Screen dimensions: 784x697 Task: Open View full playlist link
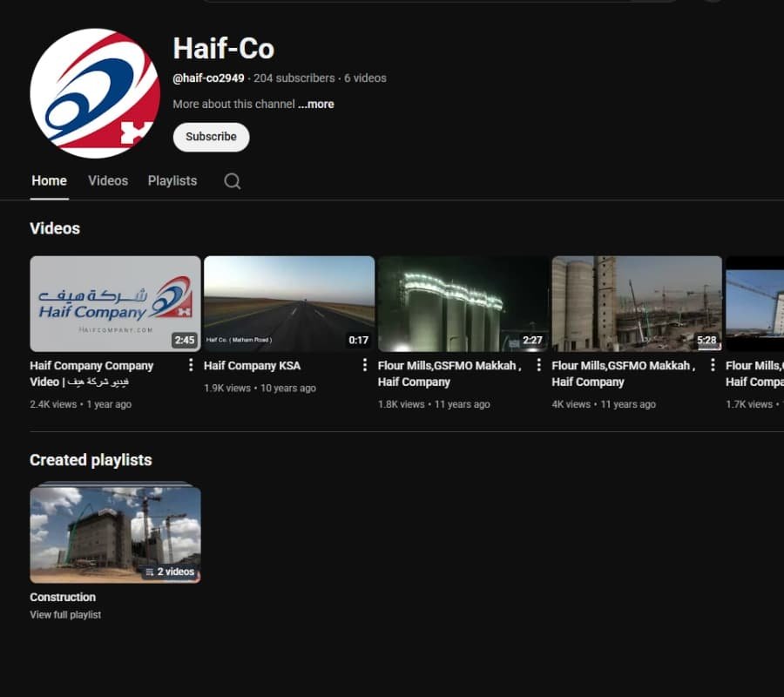click(65, 614)
